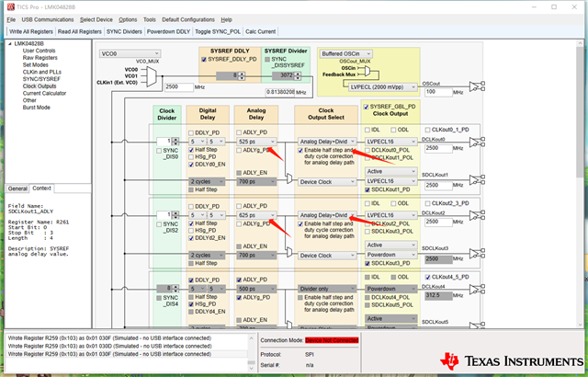Open the 625 ps analog delay dropdown
The image size is (588, 377).
[257, 215]
